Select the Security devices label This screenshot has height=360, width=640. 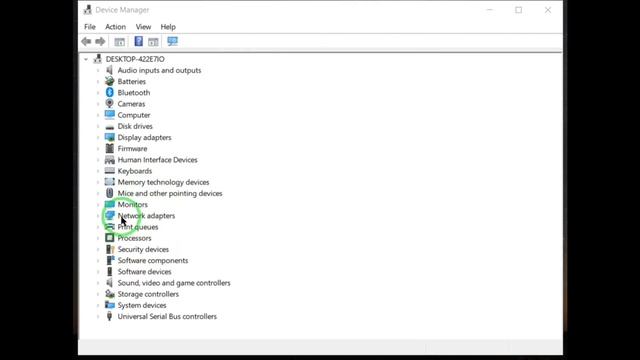pyautogui.click(x=143, y=249)
